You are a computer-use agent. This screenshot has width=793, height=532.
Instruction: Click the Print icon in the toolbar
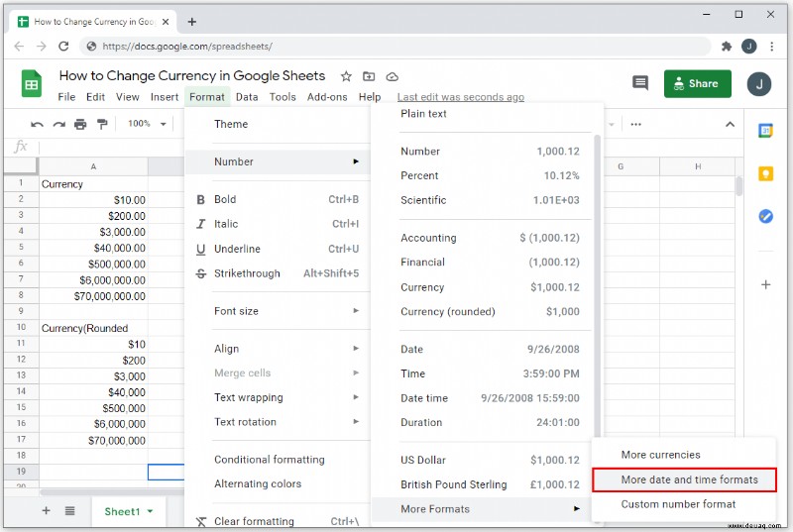[80, 124]
